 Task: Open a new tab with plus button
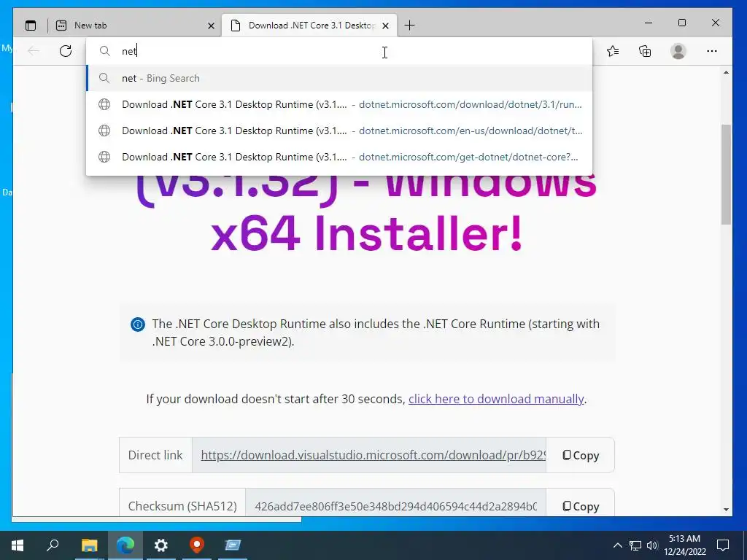[x=409, y=26]
